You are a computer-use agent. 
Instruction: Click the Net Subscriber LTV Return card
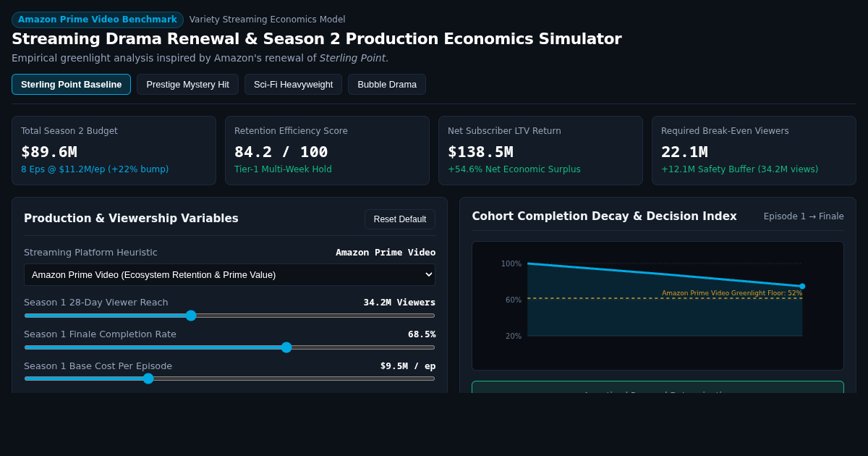[x=540, y=151]
